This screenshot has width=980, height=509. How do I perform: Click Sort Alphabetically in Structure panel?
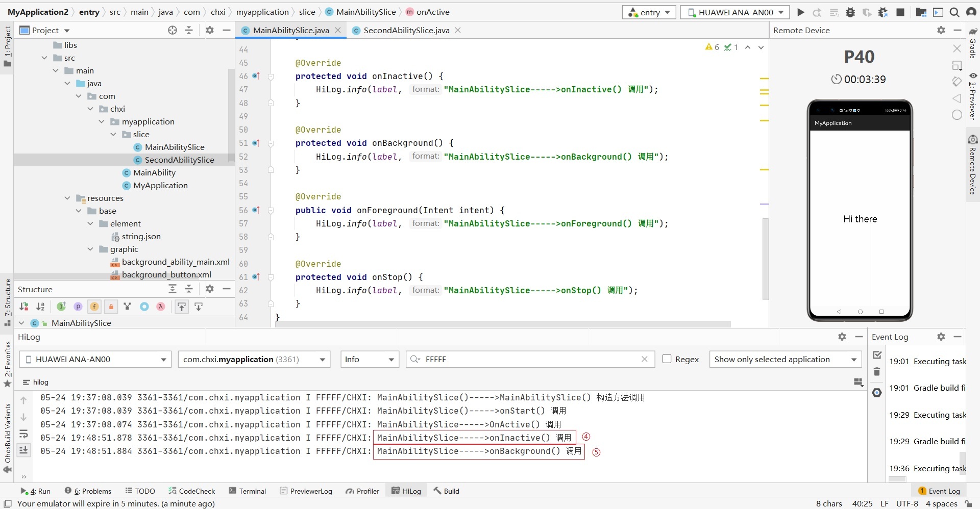point(40,307)
